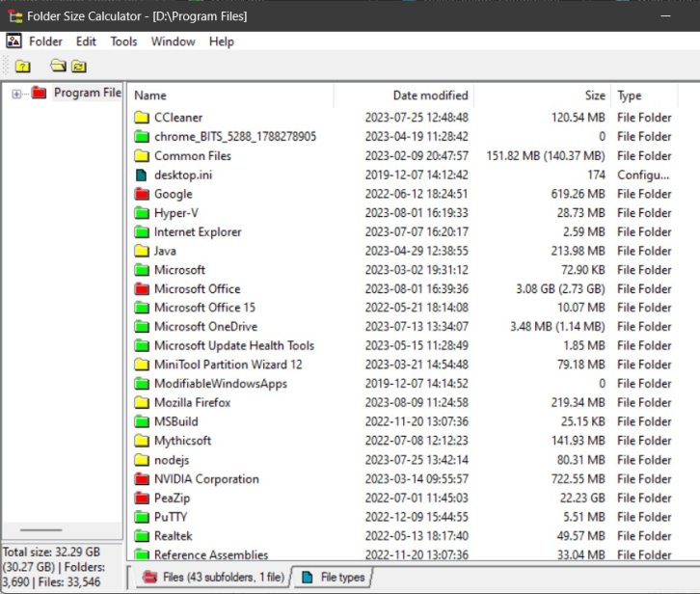Click the Google size value 619.26 MB
The height and width of the screenshot is (594, 700).
pyautogui.click(x=579, y=194)
